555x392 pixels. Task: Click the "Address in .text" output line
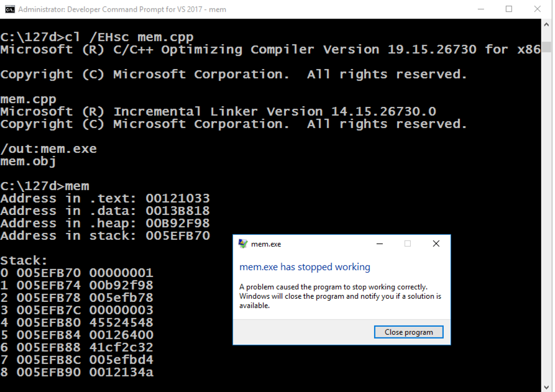tap(105, 199)
